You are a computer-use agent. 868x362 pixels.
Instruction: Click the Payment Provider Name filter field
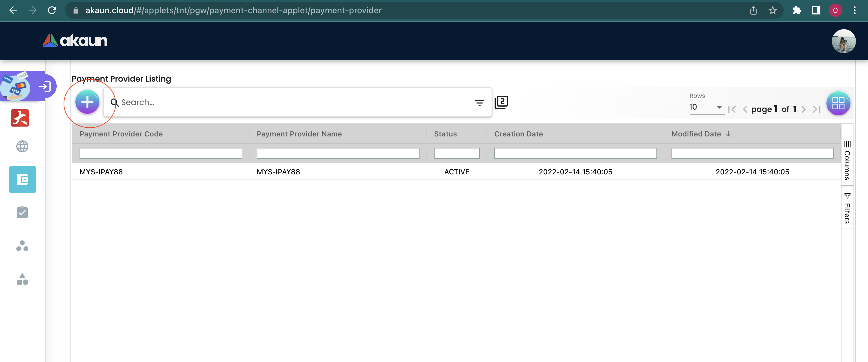338,153
